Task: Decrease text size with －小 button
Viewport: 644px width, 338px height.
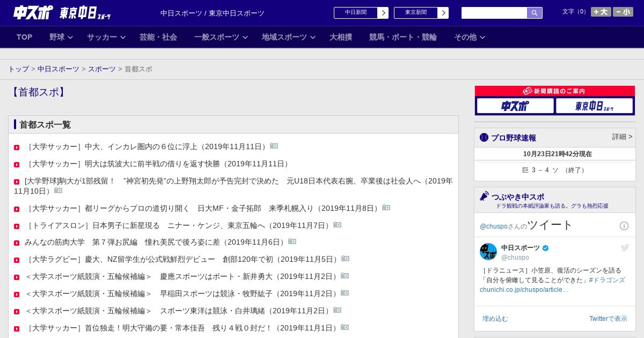Action: coord(623,12)
